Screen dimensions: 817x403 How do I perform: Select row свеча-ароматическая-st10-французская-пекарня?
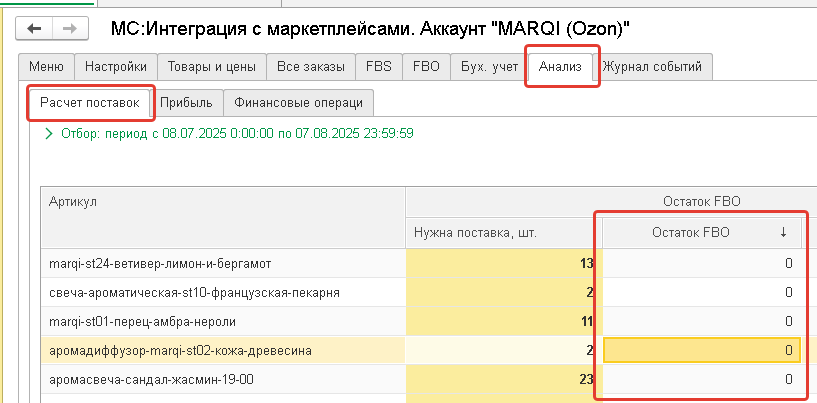point(223,292)
